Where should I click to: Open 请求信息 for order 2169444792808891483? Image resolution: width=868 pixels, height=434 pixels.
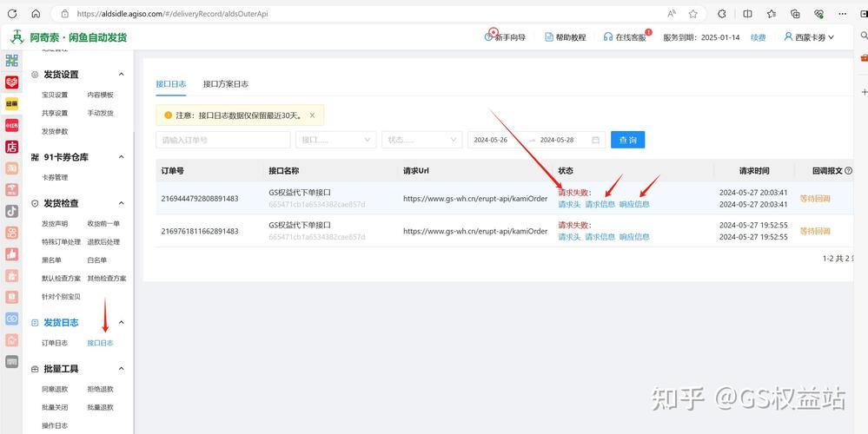pyautogui.click(x=600, y=204)
